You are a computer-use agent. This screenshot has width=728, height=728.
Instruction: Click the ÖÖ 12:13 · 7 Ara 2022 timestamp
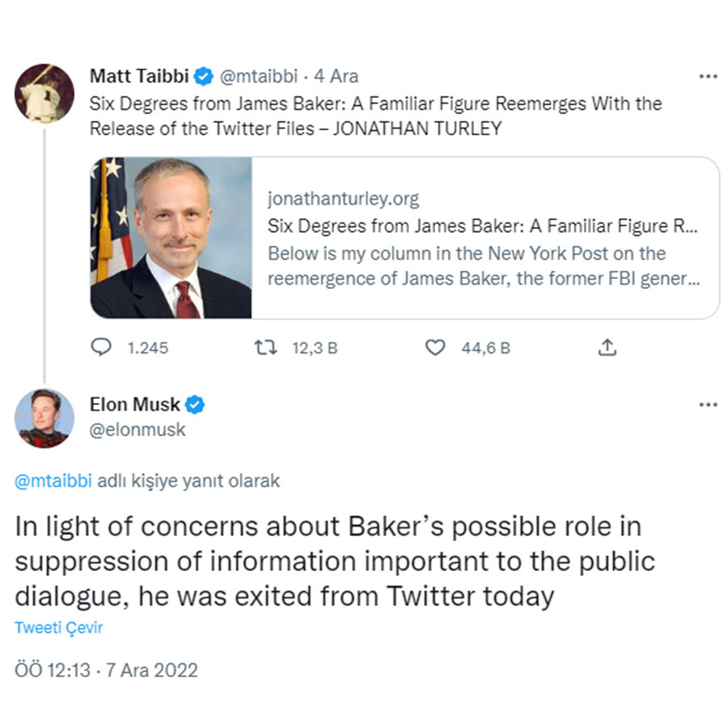[107, 671]
